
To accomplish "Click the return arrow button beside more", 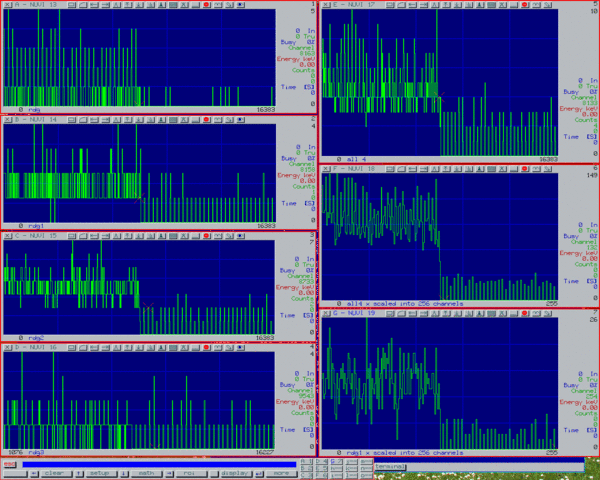I will tap(259, 473).
